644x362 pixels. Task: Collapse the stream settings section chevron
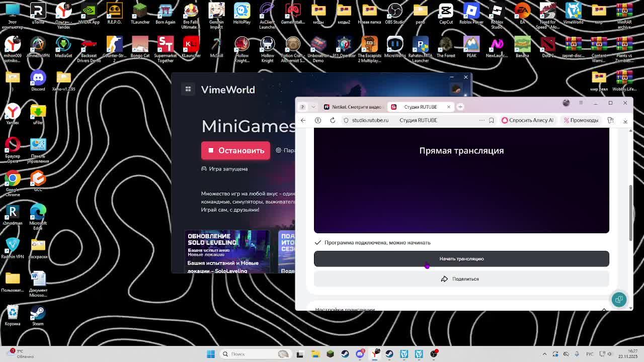point(604,309)
